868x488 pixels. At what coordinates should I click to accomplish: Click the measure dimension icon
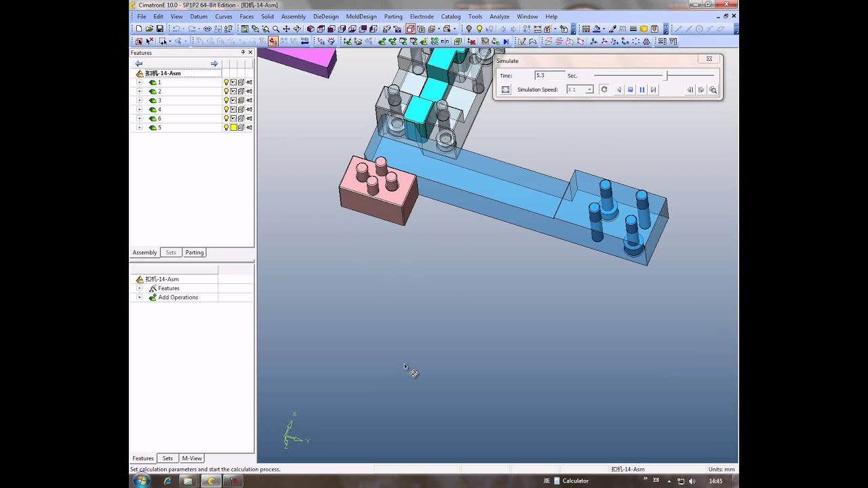coord(537,28)
